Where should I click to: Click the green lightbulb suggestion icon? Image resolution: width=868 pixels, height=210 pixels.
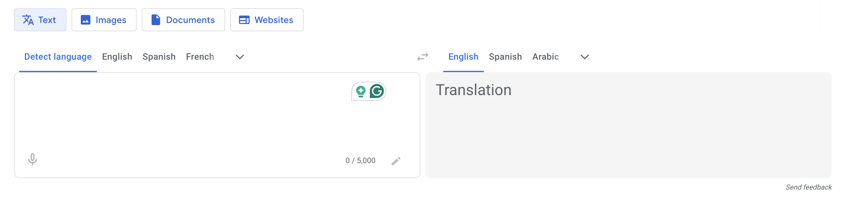point(361,91)
